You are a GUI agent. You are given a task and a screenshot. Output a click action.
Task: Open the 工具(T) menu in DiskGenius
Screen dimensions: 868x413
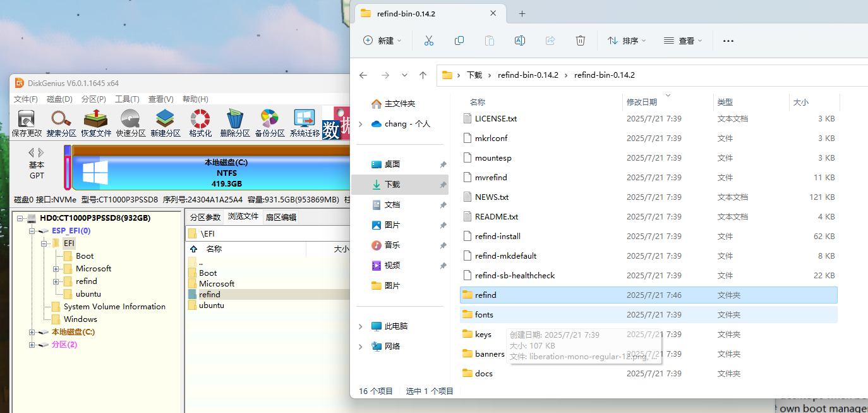tap(127, 99)
